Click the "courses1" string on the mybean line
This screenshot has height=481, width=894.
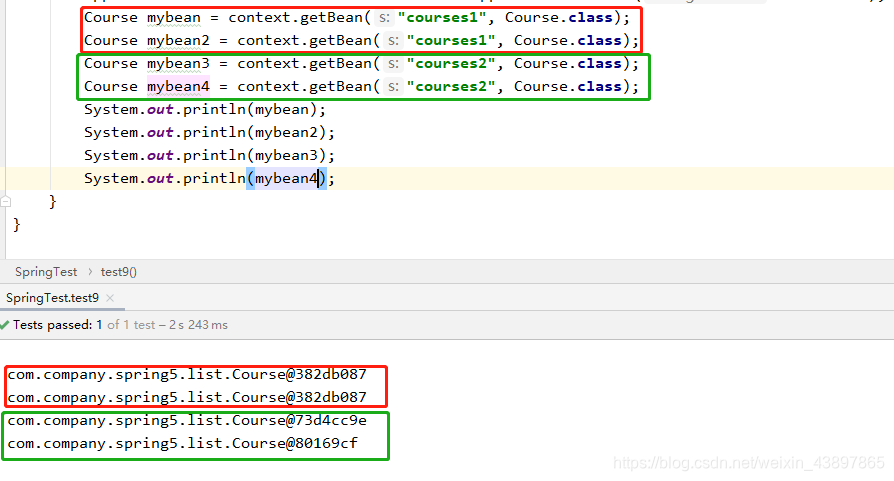[442, 18]
